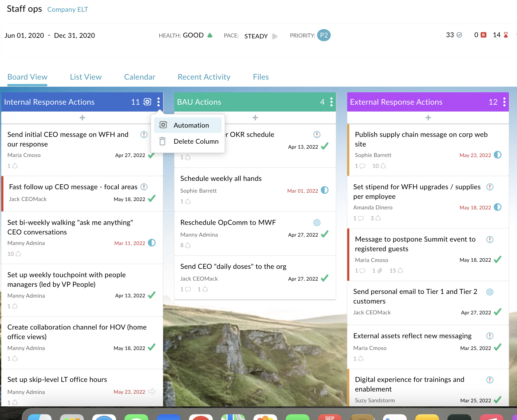Toggle completion checkmark on Send CEO daily doses card
The image size is (517, 420).
pos(325,278)
